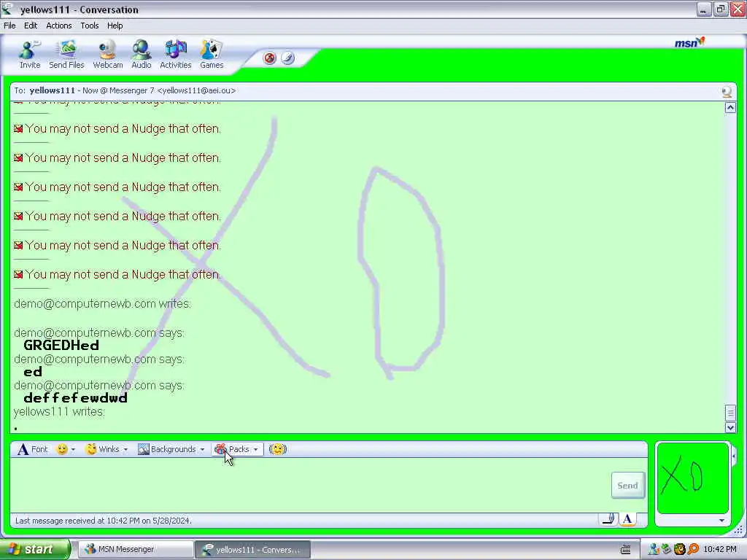This screenshot has height=560, width=747.
Task: Click the Winks button
Action: pos(102,449)
